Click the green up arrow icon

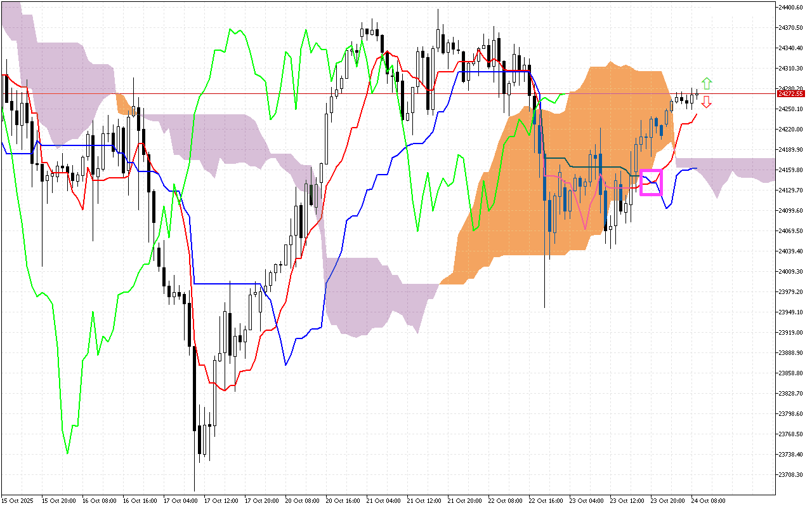(706, 83)
